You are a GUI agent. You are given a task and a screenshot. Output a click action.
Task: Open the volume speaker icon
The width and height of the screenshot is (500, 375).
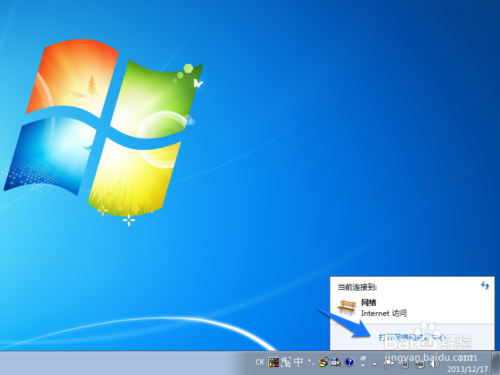coord(434,364)
